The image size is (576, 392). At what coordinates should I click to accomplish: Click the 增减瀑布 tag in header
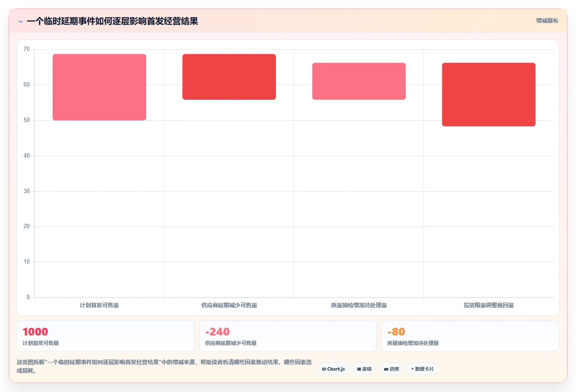[547, 21]
